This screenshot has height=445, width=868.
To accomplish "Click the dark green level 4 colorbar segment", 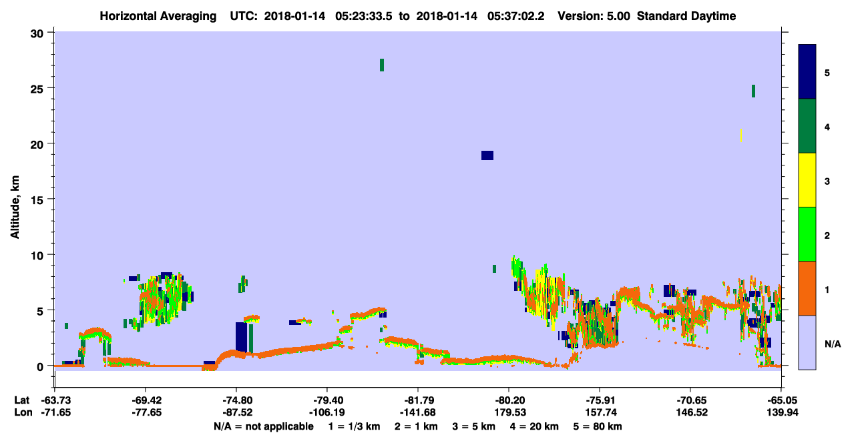I will (807, 126).
